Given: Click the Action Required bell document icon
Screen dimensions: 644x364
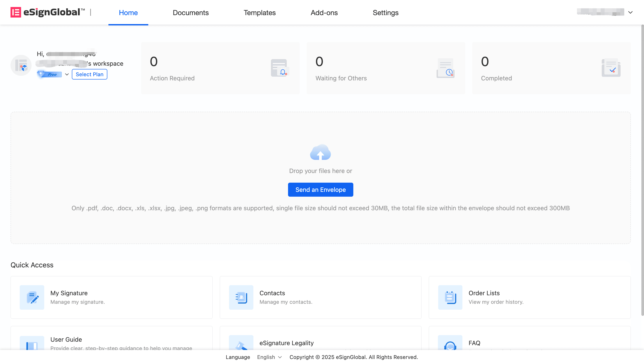Looking at the screenshot, I should point(280,68).
